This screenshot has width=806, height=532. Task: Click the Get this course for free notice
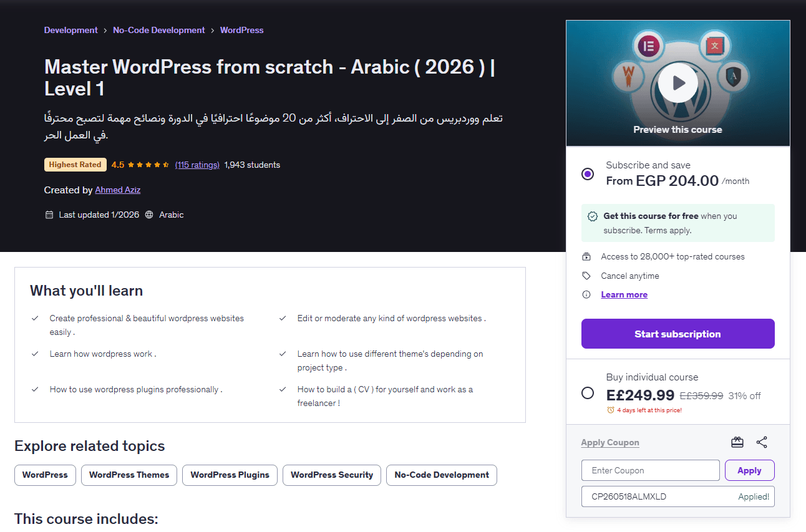coord(678,223)
